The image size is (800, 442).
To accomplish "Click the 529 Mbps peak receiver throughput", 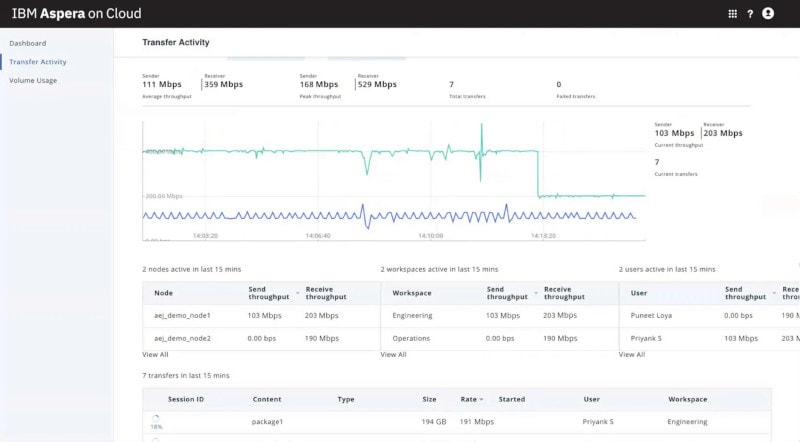I will [x=377, y=84].
